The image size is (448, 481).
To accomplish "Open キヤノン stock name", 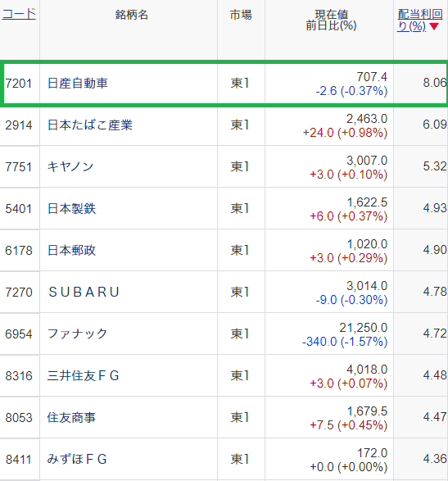I will (70, 167).
